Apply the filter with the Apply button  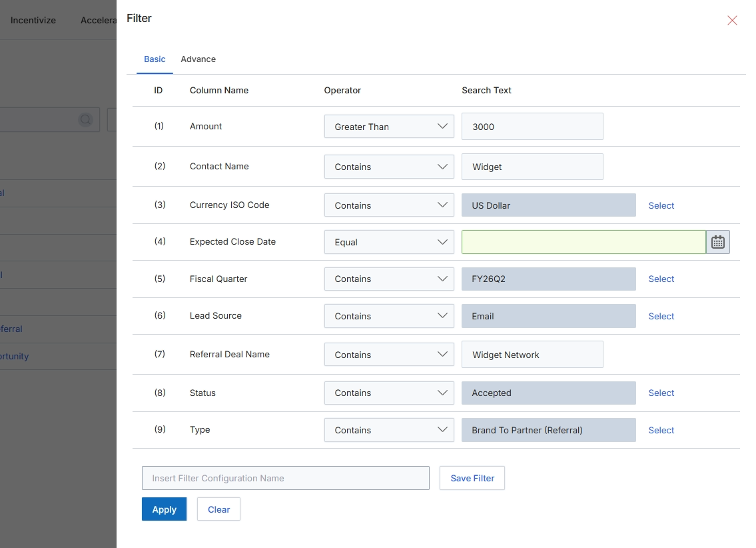point(164,509)
